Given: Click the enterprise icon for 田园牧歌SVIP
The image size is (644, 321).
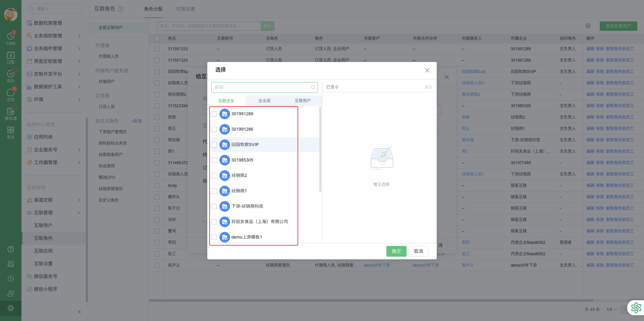Looking at the screenshot, I should [225, 145].
